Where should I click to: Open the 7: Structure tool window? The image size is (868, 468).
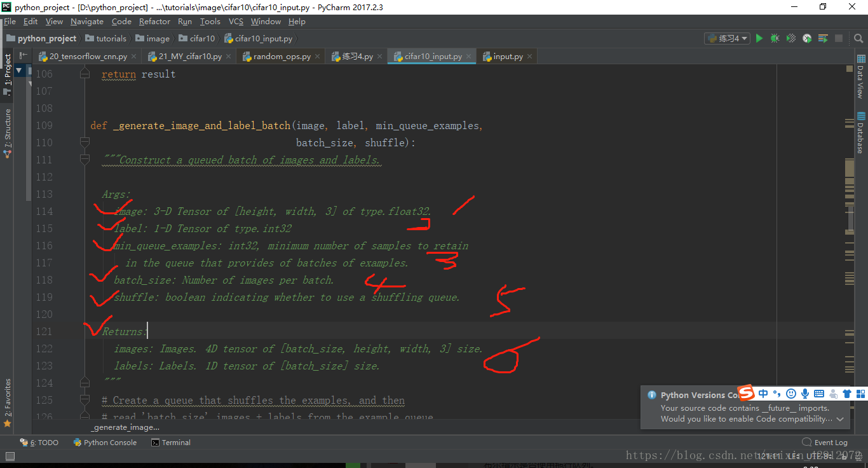pos(7,132)
